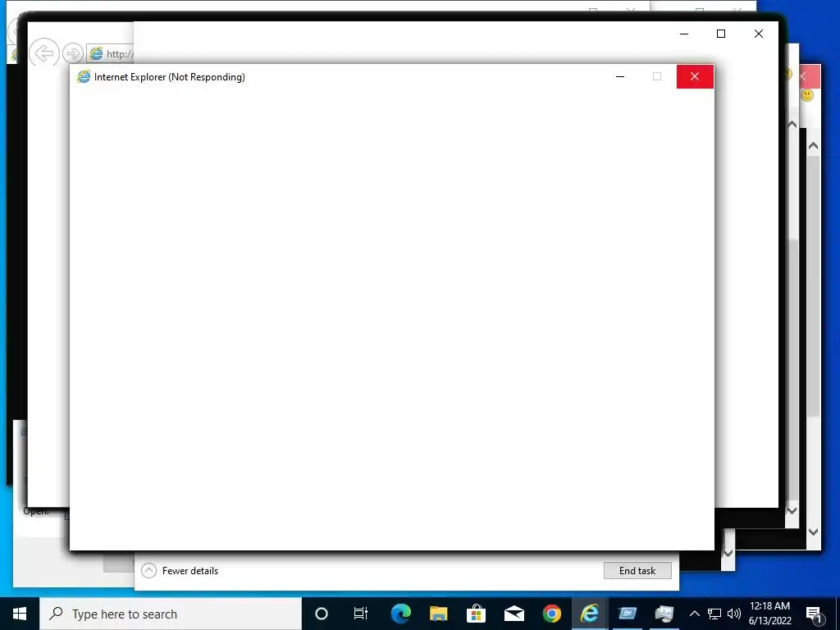The width and height of the screenshot is (840, 630).
Task: Close the Not Responding Internet Explorer window
Action: tap(695, 76)
